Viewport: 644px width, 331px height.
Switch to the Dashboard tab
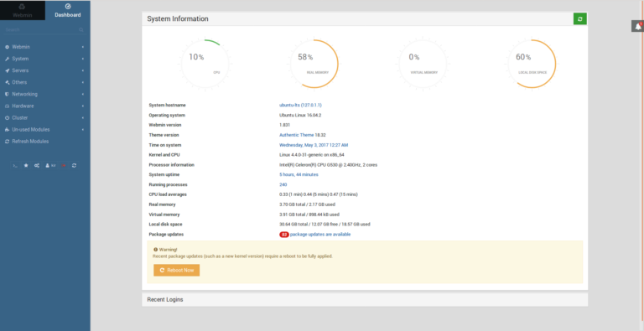click(x=68, y=10)
